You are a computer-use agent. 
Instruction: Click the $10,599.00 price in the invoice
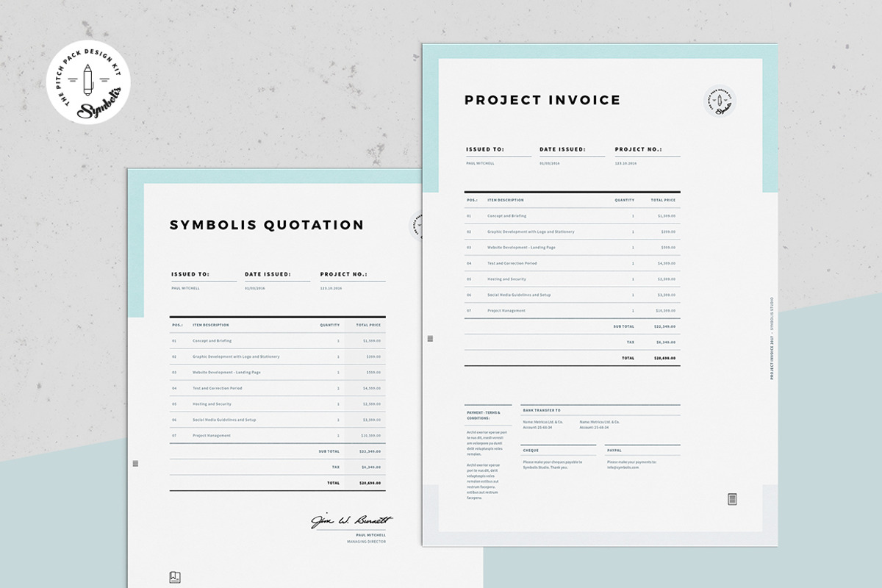click(666, 310)
